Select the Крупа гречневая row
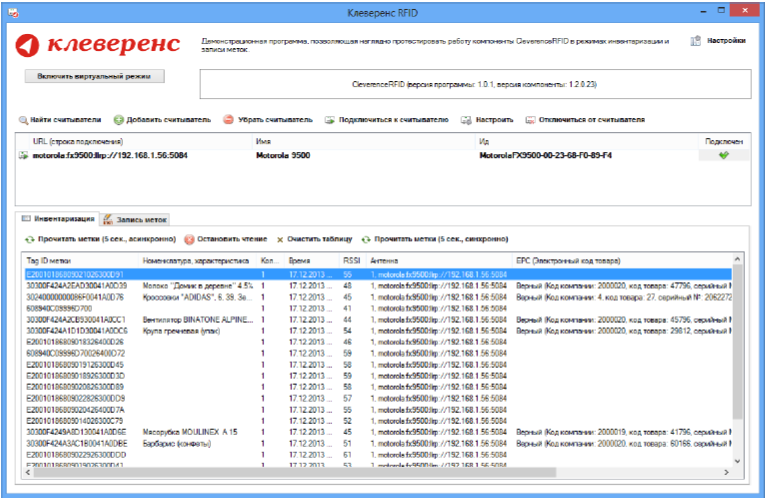768x501 pixels. (378, 331)
